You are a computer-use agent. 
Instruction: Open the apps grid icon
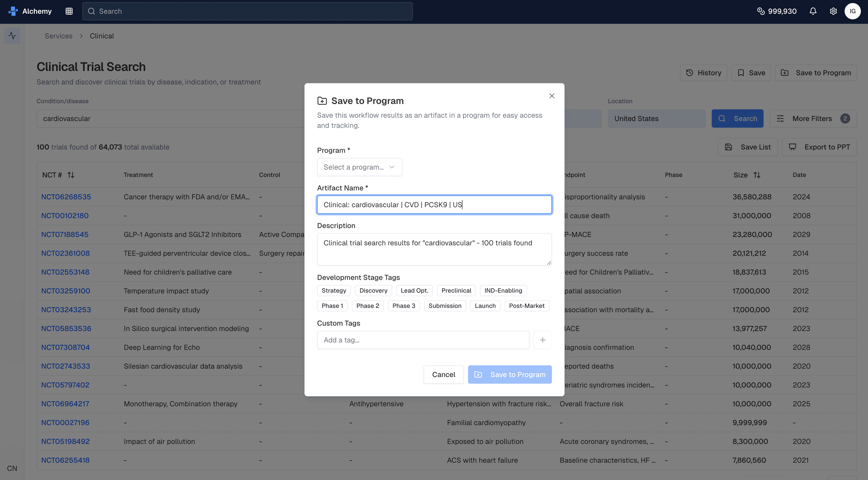[x=69, y=11]
